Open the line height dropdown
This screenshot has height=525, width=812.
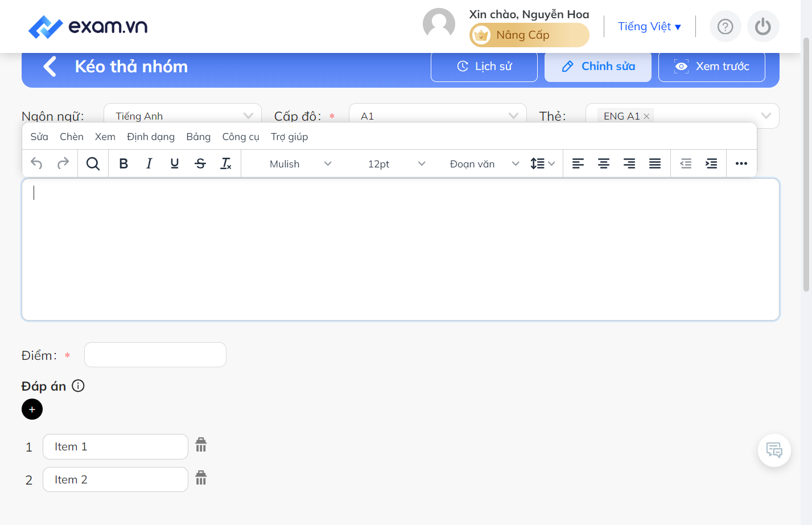click(542, 163)
